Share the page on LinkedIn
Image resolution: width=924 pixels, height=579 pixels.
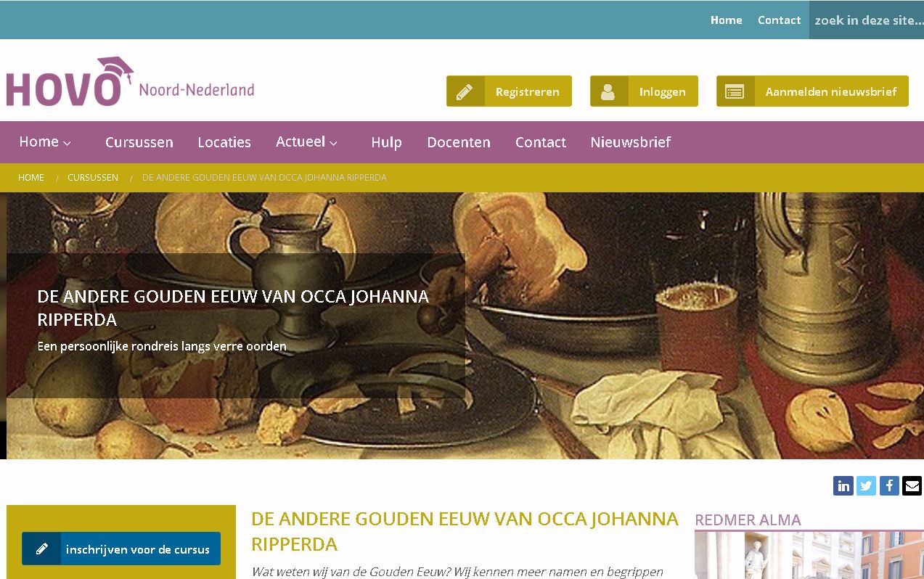point(843,485)
